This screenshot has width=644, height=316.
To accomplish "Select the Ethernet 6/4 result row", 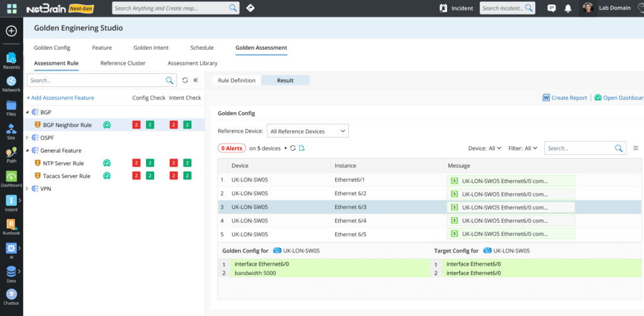I will tap(429, 221).
